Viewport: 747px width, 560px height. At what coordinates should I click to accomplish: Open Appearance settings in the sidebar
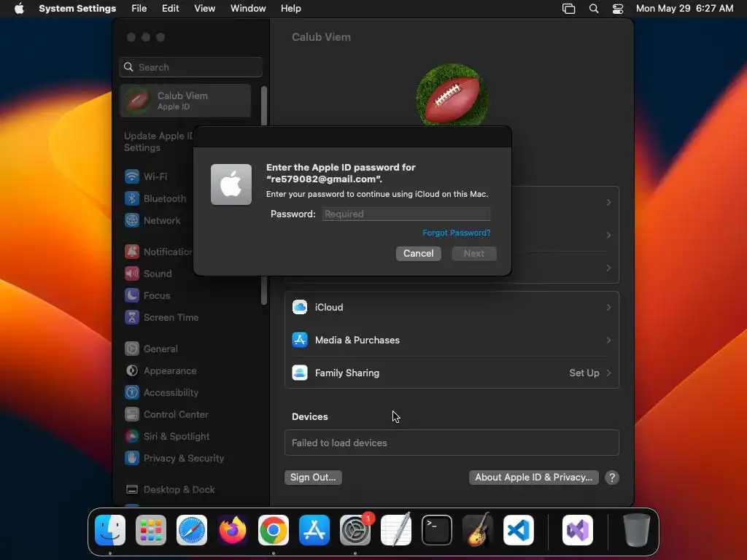click(x=160, y=371)
